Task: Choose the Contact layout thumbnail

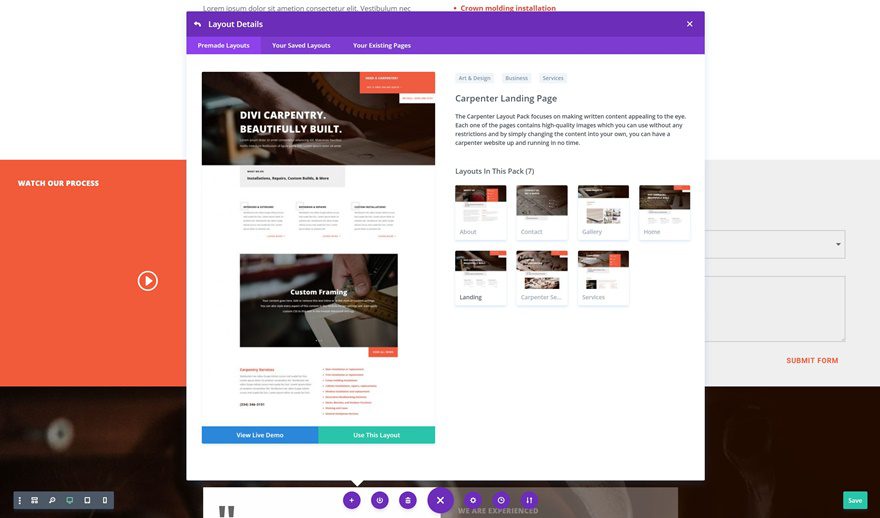Action: [x=542, y=212]
